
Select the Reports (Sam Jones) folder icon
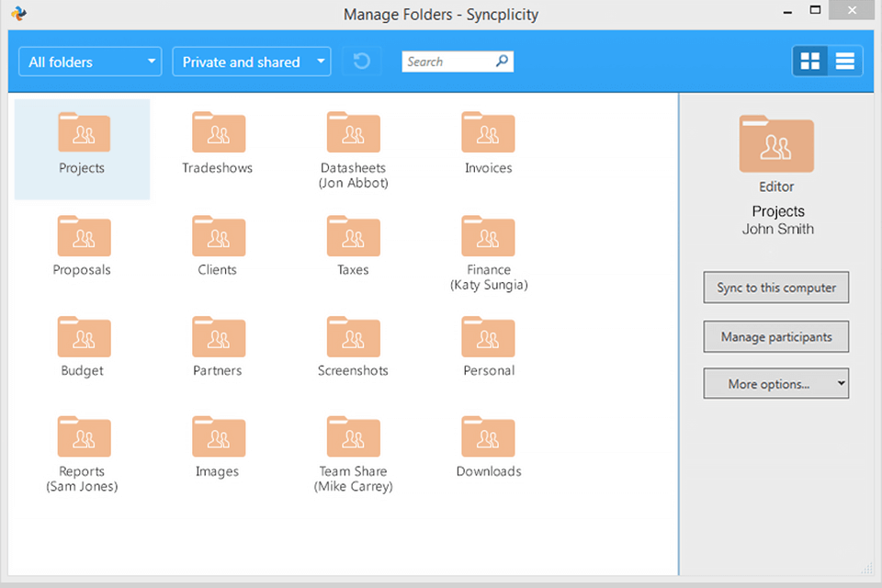click(84, 436)
